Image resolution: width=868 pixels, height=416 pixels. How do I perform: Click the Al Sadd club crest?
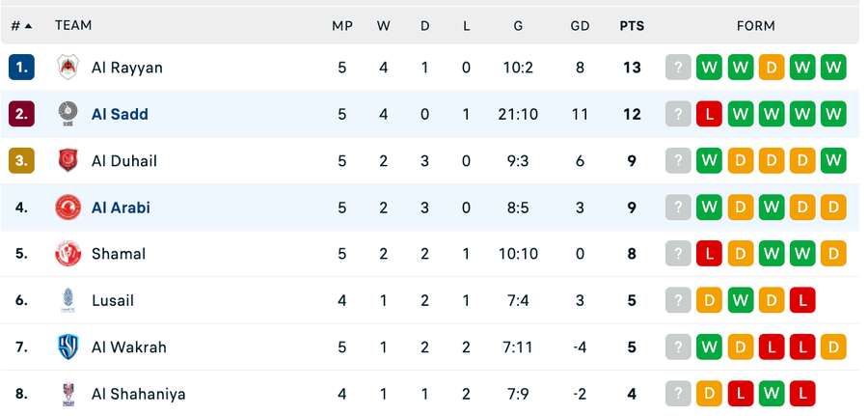click(68, 114)
